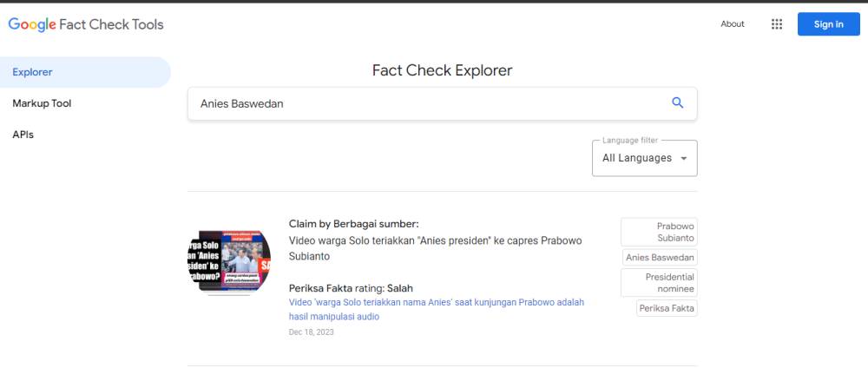Click the Anies Baswedan tag
This screenshot has height=368, width=868.
[660, 257]
